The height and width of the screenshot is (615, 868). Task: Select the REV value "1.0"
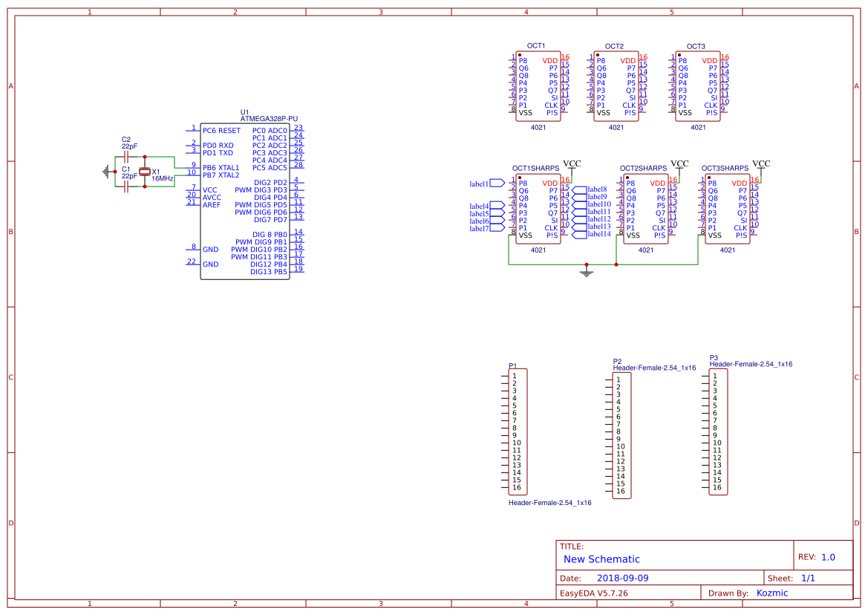[x=828, y=557]
